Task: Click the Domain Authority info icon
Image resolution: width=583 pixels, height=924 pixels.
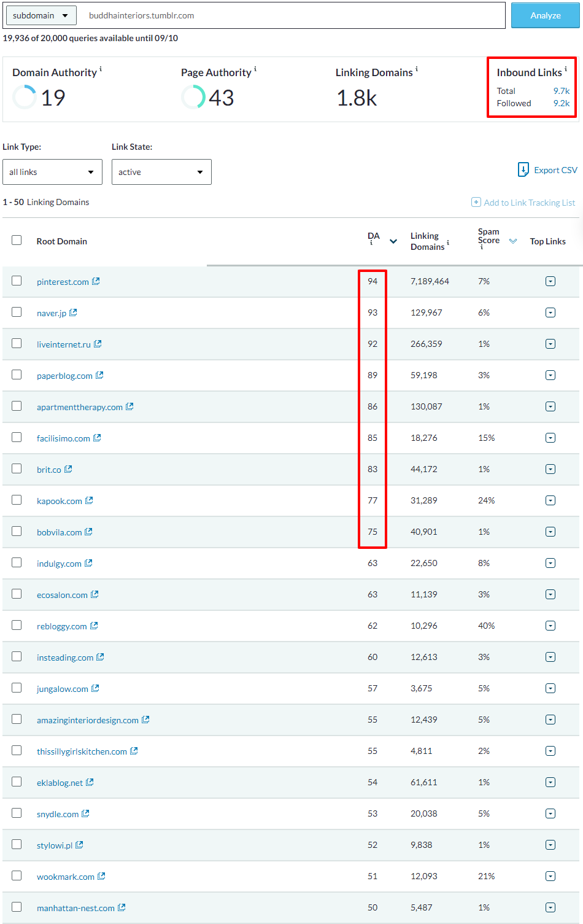Action: (101, 69)
